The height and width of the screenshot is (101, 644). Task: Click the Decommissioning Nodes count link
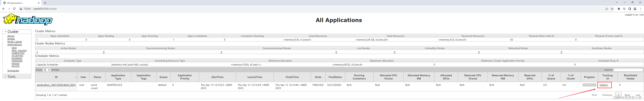[x=104, y=52]
